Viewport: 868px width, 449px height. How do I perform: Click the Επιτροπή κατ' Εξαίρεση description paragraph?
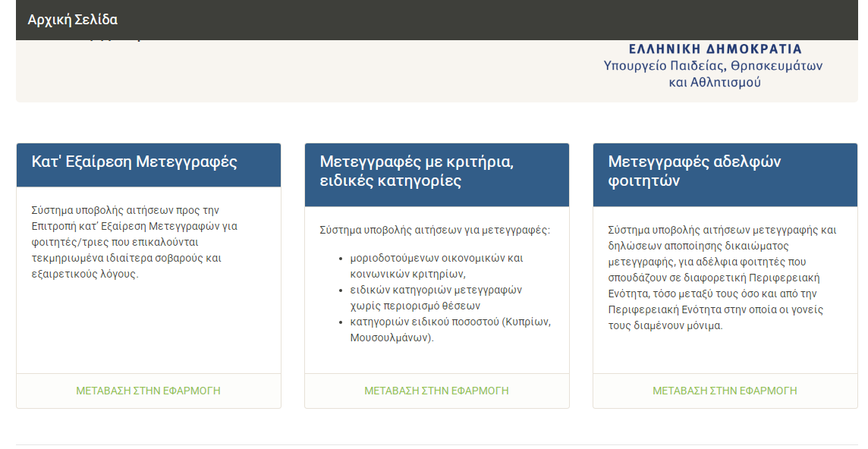[137, 242]
